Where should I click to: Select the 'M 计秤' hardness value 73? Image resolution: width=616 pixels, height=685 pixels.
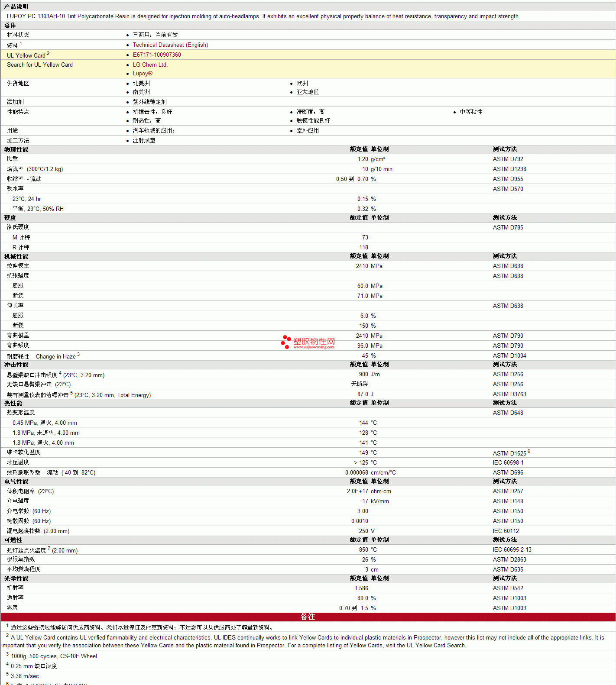[365, 237]
